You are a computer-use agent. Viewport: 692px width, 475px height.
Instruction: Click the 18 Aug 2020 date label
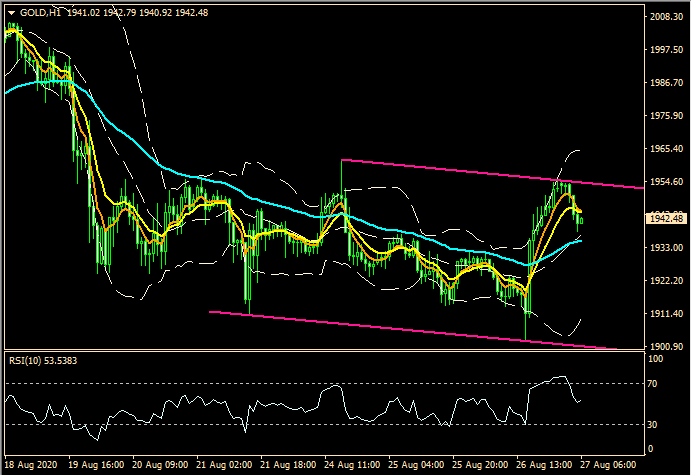coord(31,466)
